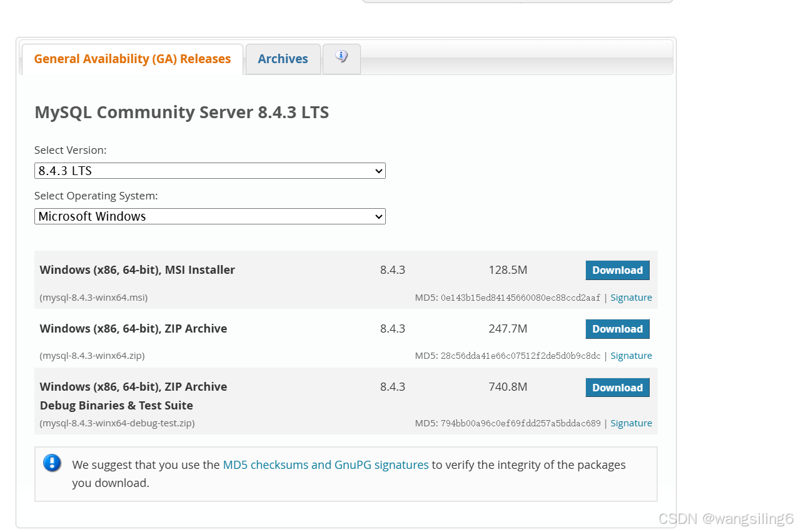Click the 'Select Operating System:' label
Viewport: 796px width, 532px height.
[x=96, y=196]
